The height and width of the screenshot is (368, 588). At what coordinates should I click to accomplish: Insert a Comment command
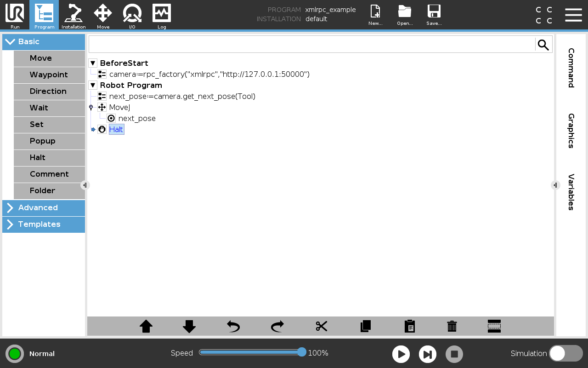pyautogui.click(x=49, y=174)
